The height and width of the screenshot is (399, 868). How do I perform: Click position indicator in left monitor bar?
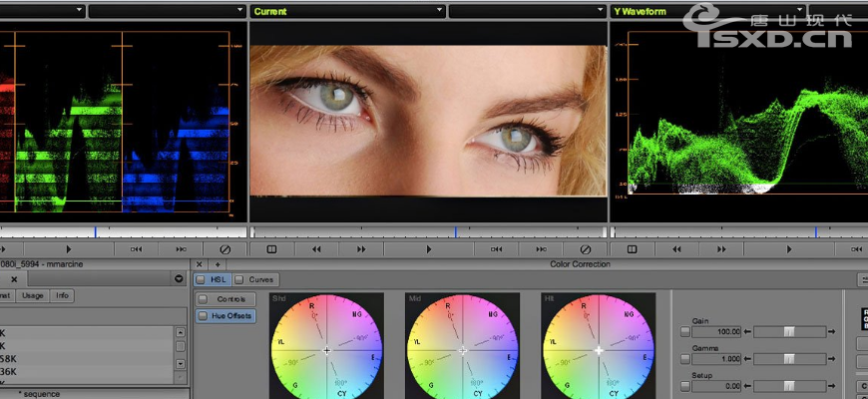pyautogui.click(x=95, y=231)
